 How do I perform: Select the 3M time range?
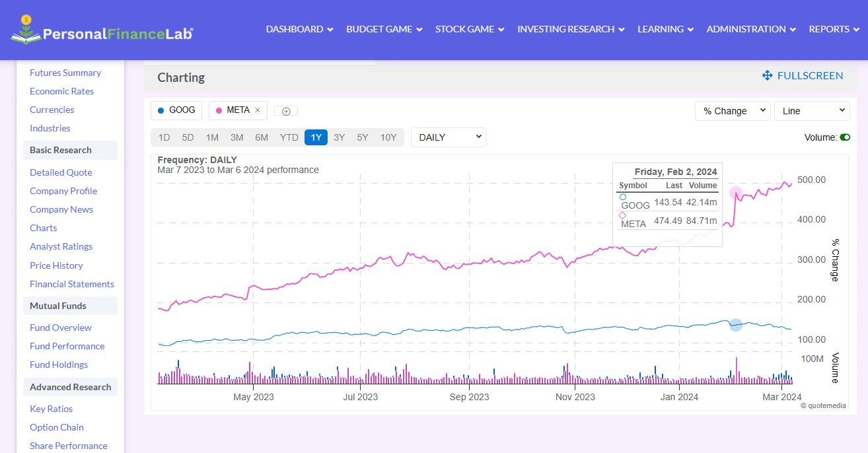tap(236, 137)
